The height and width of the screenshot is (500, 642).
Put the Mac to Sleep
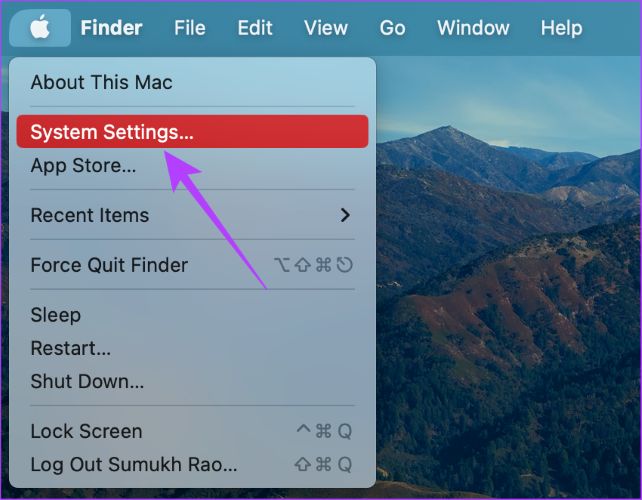(56, 315)
